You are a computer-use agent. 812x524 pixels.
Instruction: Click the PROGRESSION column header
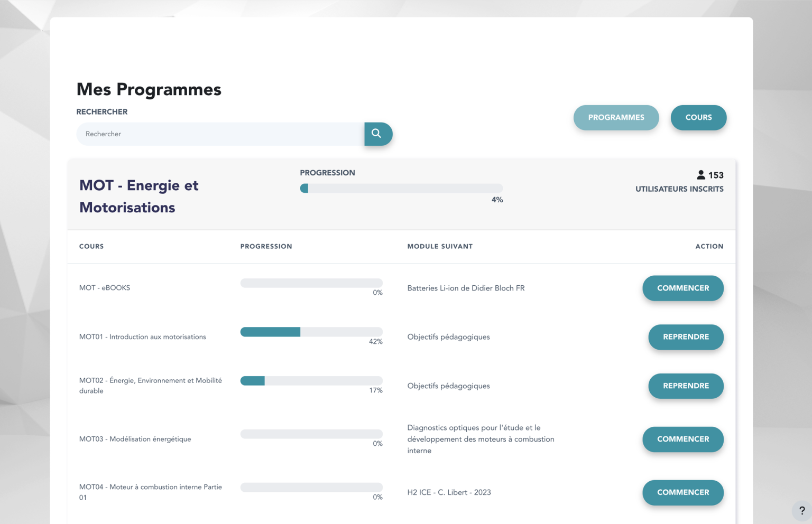click(266, 246)
